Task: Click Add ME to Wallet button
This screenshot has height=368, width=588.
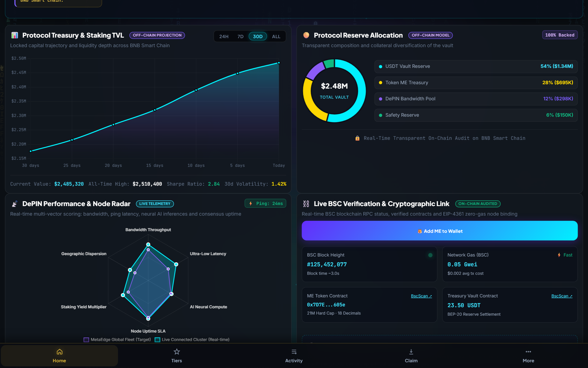Action: coord(440,231)
